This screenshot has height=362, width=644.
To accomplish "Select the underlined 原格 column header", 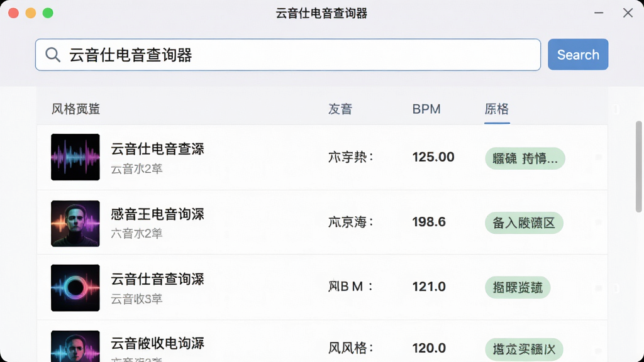I will (x=497, y=109).
